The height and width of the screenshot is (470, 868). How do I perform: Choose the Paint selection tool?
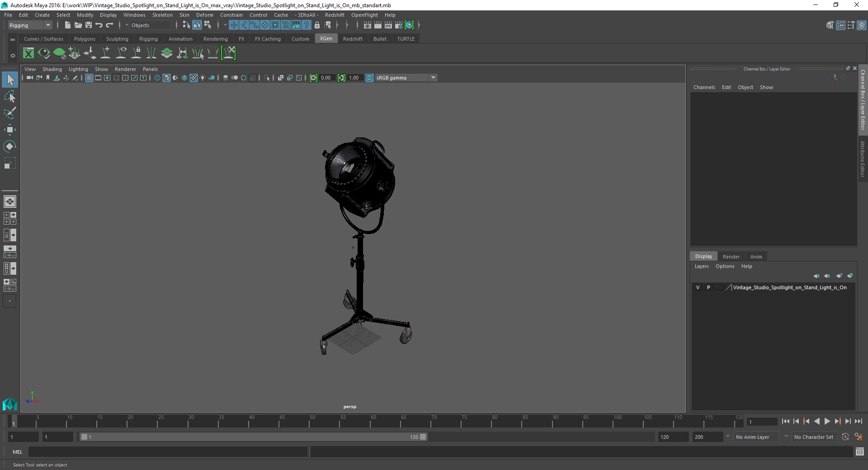pos(10,113)
